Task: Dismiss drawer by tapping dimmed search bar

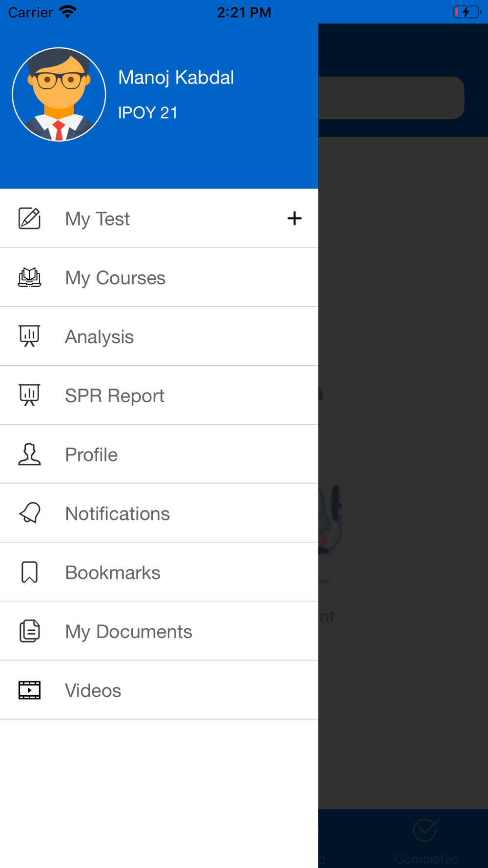Action: point(391,98)
